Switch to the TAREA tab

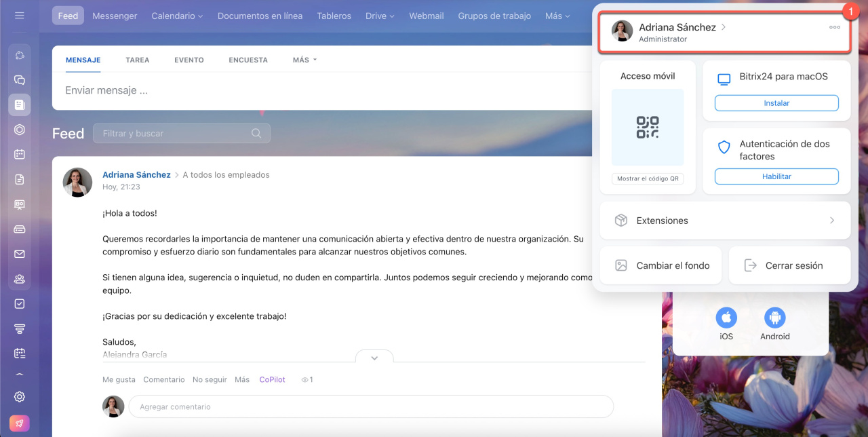(x=137, y=60)
